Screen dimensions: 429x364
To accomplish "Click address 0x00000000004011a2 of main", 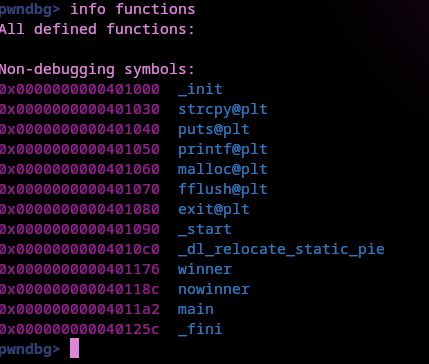I will 79,309.
